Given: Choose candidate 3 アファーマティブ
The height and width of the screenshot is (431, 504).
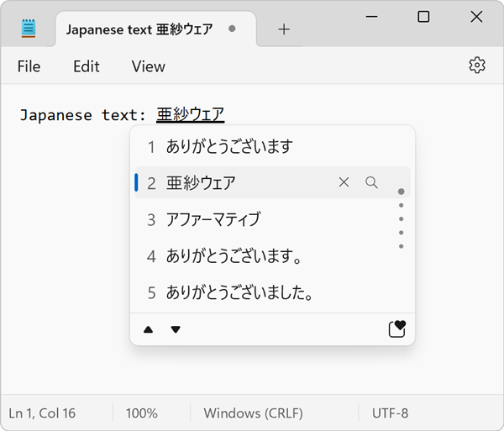Looking at the screenshot, I should click(x=213, y=219).
